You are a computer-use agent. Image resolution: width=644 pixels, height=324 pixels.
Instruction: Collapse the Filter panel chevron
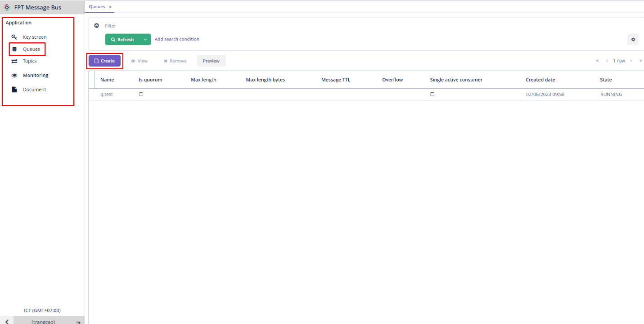[96, 26]
